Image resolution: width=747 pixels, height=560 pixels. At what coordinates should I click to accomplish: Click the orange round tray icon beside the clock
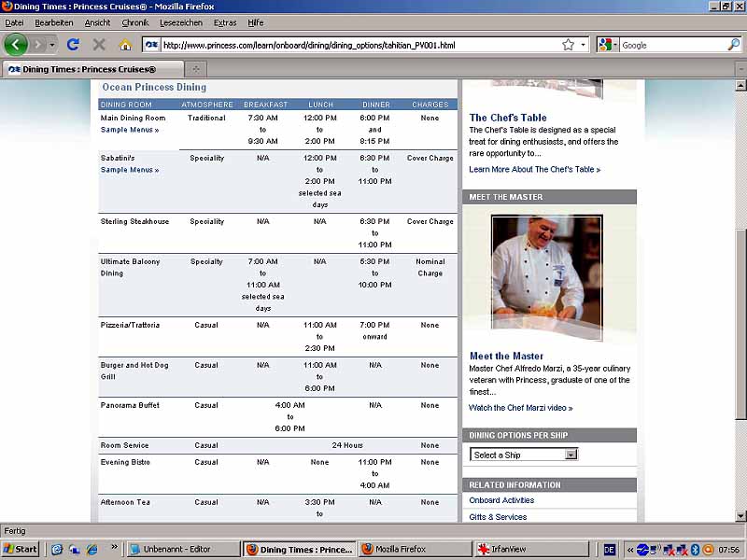[x=709, y=550]
